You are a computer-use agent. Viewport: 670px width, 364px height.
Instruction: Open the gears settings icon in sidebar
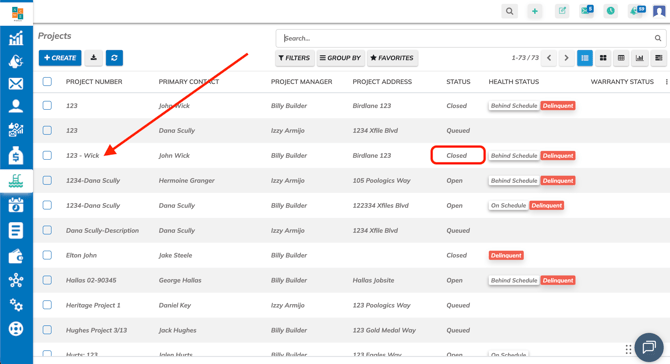coord(16,305)
